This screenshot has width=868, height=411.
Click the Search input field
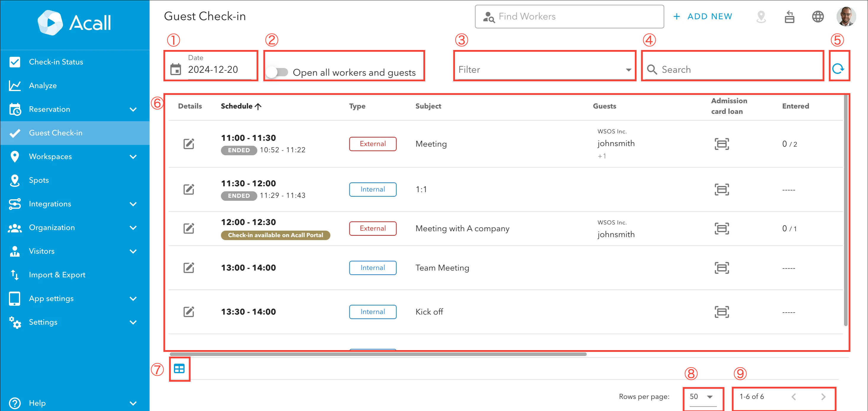click(x=732, y=69)
